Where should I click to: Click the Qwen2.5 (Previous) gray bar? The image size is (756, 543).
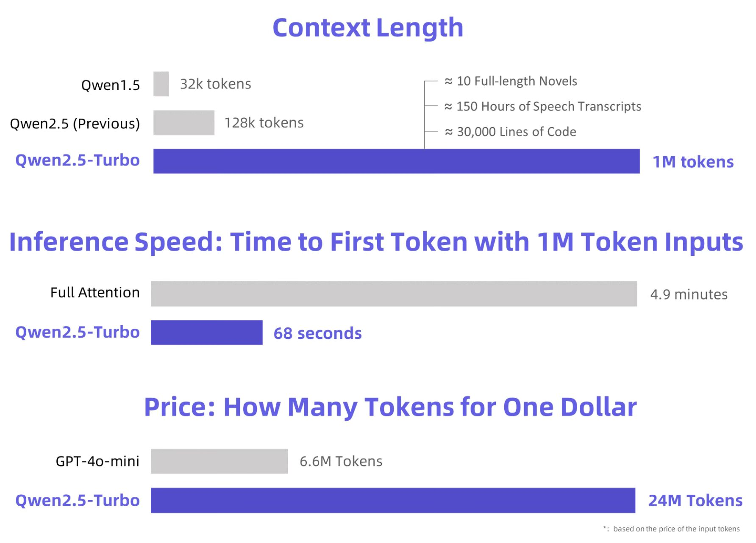coord(184,123)
